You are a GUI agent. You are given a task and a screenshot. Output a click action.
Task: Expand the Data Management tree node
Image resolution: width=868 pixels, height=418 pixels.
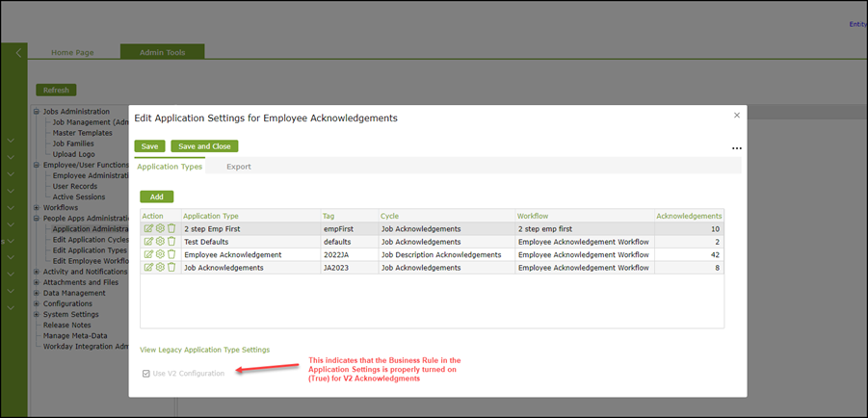(x=37, y=293)
